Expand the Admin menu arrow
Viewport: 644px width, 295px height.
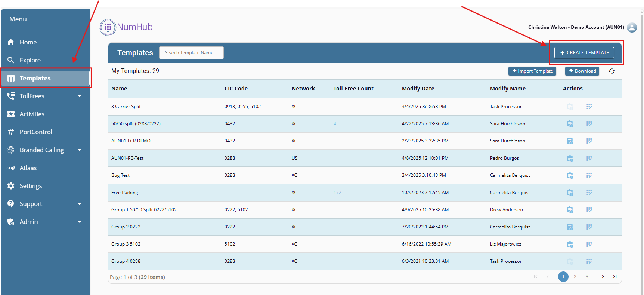pyautogui.click(x=79, y=222)
